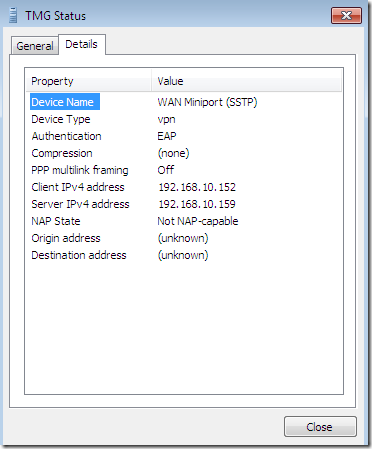
Task: Click the vpn value
Action: click(x=166, y=119)
